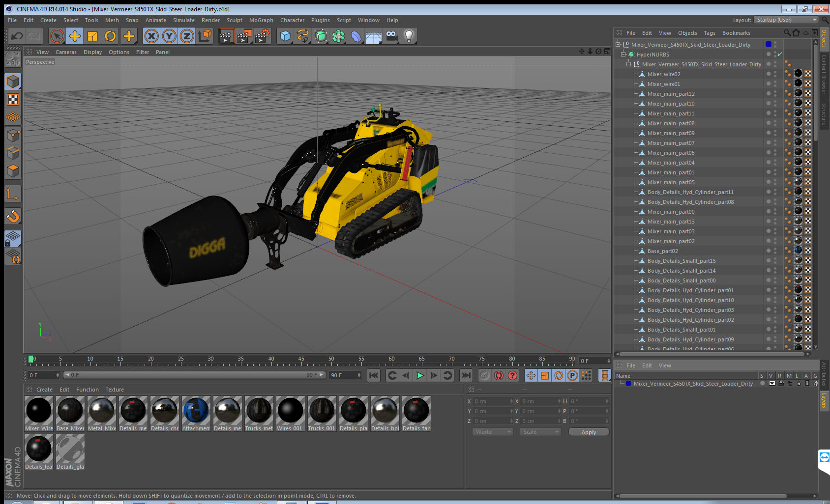830x504 pixels.
Task: Toggle the coordinate system icon
Action: [x=205, y=36]
